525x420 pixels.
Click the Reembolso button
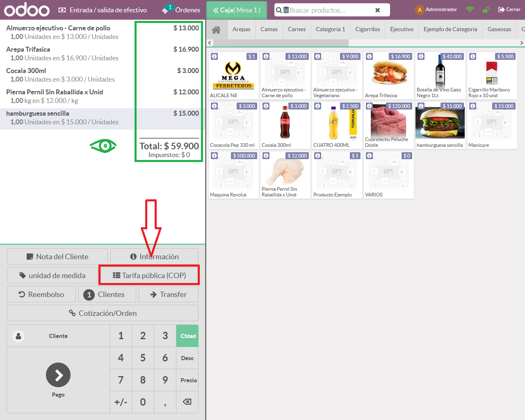point(41,294)
